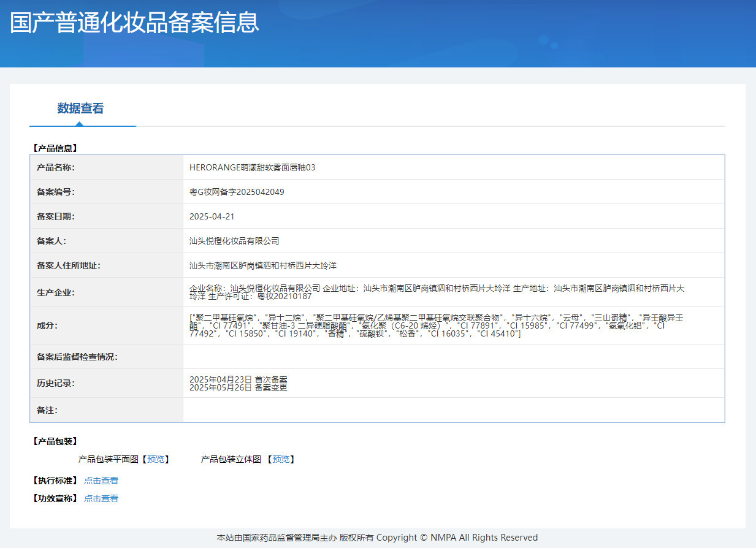The height and width of the screenshot is (548, 756).
Task: Click filing number 粤G妆网备字2025042049
Action: tap(237, 192)
